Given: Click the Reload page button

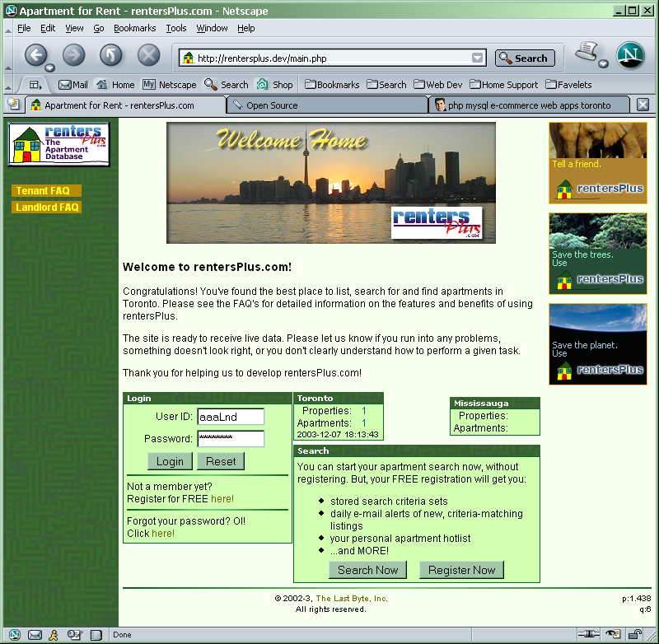Looking at the screenshot, I should click(110, 55).
